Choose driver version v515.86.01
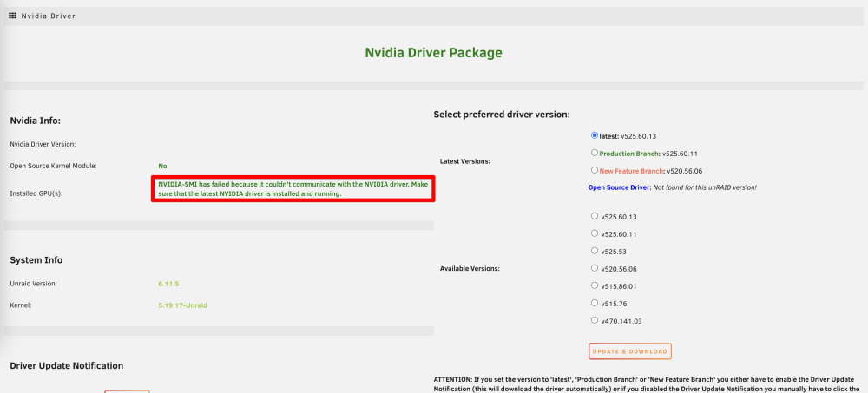The width and height of the screenshot is (868, 393). (x=595, y=285)
